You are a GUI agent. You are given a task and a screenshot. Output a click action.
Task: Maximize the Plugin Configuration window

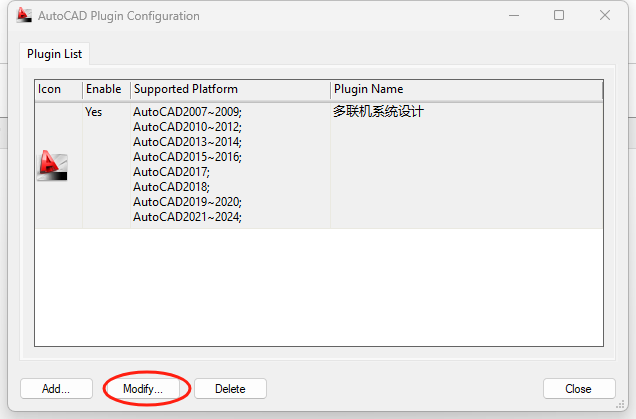point(559,16)
